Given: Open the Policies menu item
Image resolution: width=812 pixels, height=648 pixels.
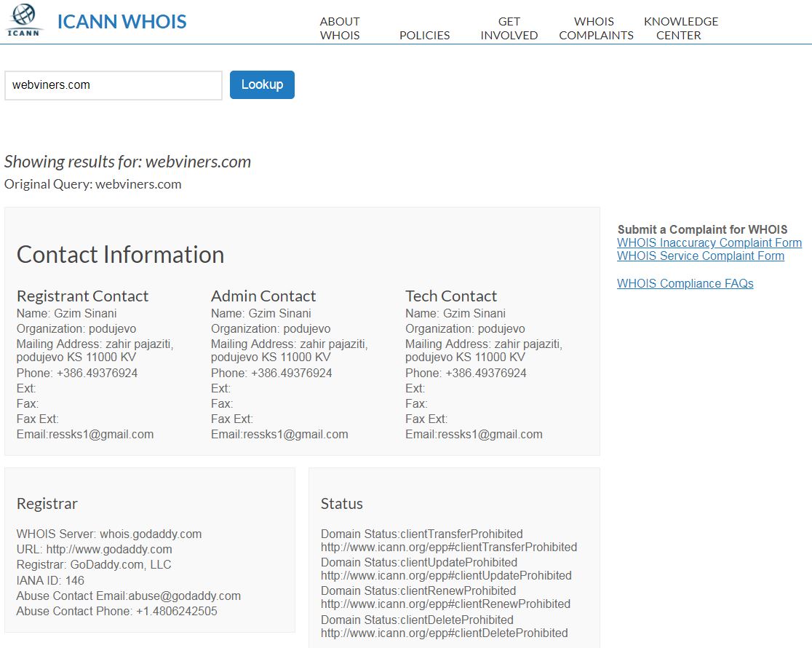Looking at the screenshot, I should tap(424, 35).
